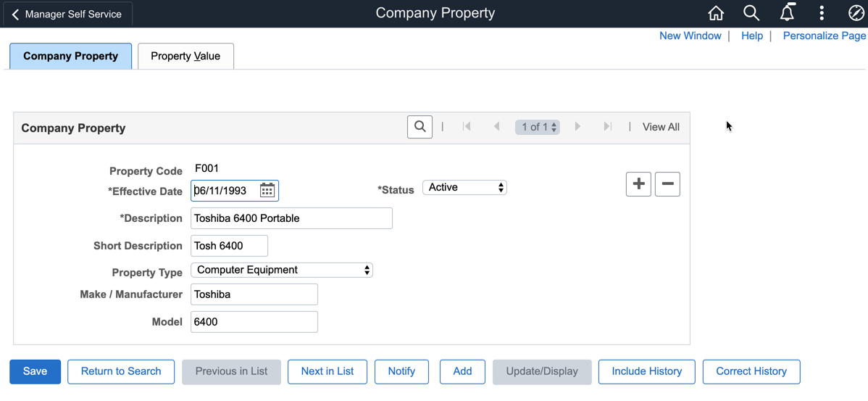Open the Property Type dropdown
This screenshot has height=401, width=868.
click(x=281, y=270)
